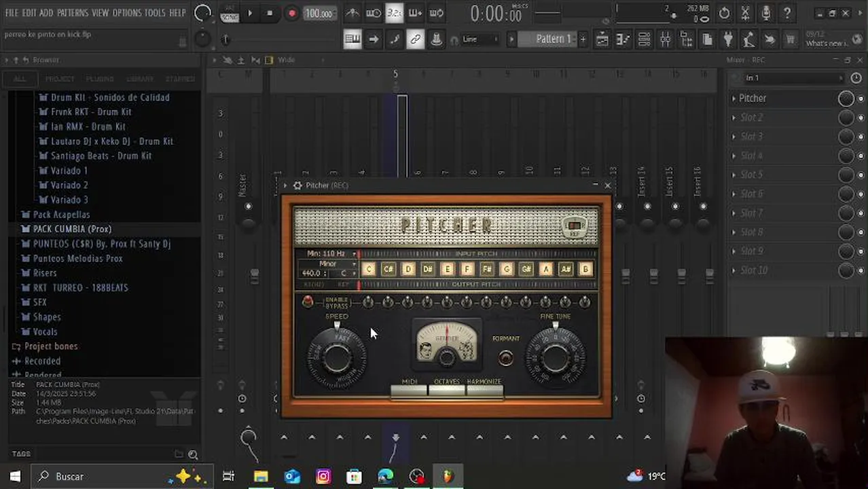The image size is (868, 489).
Task: Toggle the Formant button in Pitcher
Action: tap(505, 357)
